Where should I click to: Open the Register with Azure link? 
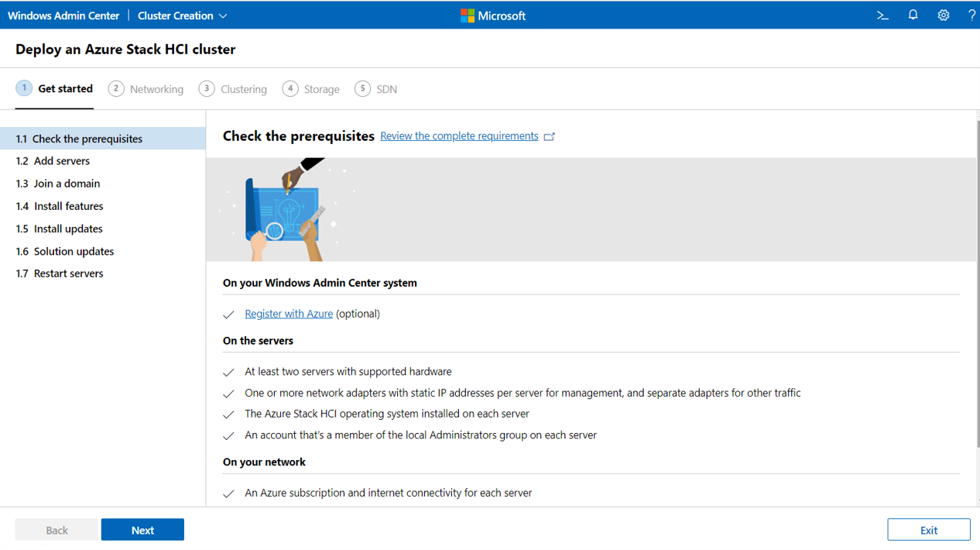pyautogui.click(x=288, y=313)
